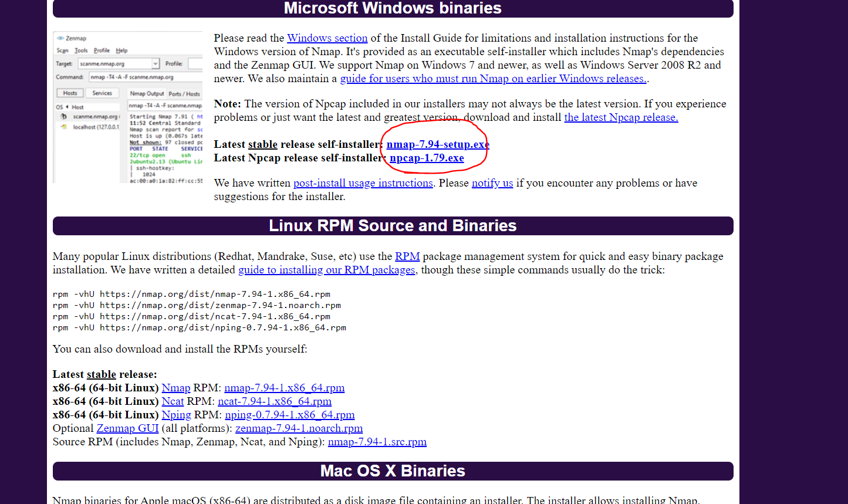Viewport: 848px width, 504px height.
Task: Click the latest Npcap release link
Action: click(620, 117)
